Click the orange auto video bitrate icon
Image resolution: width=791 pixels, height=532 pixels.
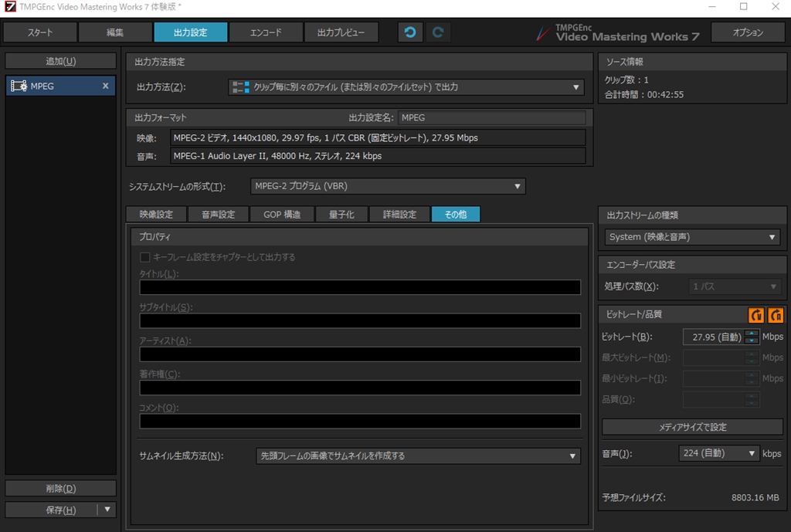click(x=755, y=314)
